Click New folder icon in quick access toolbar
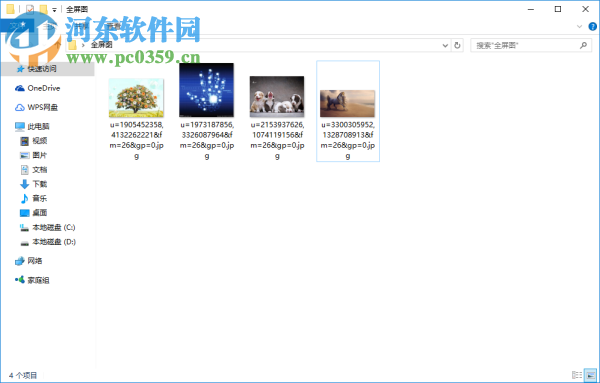Image resolution: width=600 pixels, height=383 pixels. pyautogui.click(x=43, y=9)
